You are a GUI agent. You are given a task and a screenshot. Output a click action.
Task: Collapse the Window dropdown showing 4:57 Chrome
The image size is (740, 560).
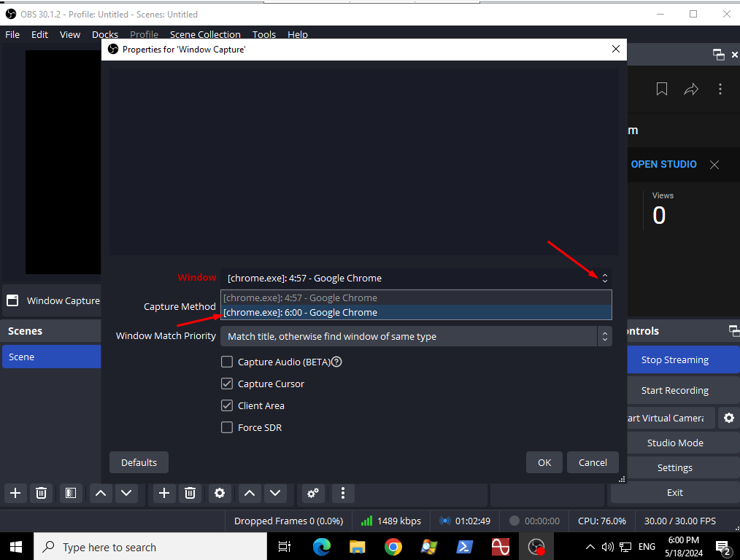tap(604, 278)
